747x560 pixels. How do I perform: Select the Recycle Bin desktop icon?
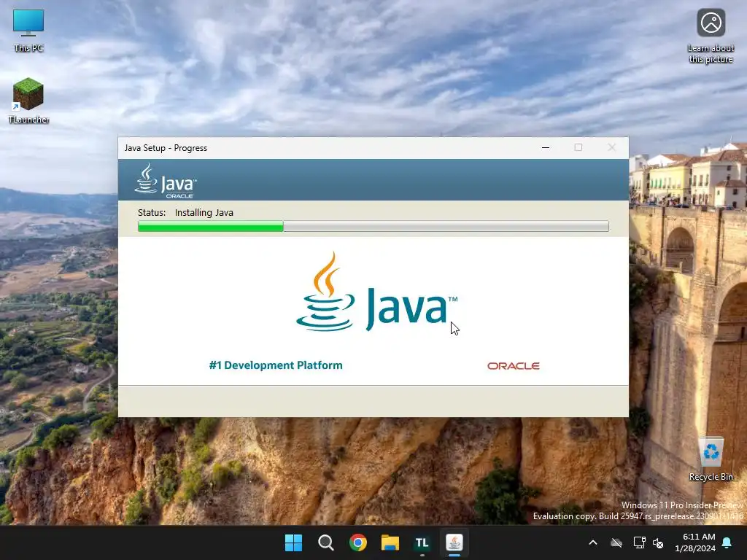pos(711,459)
